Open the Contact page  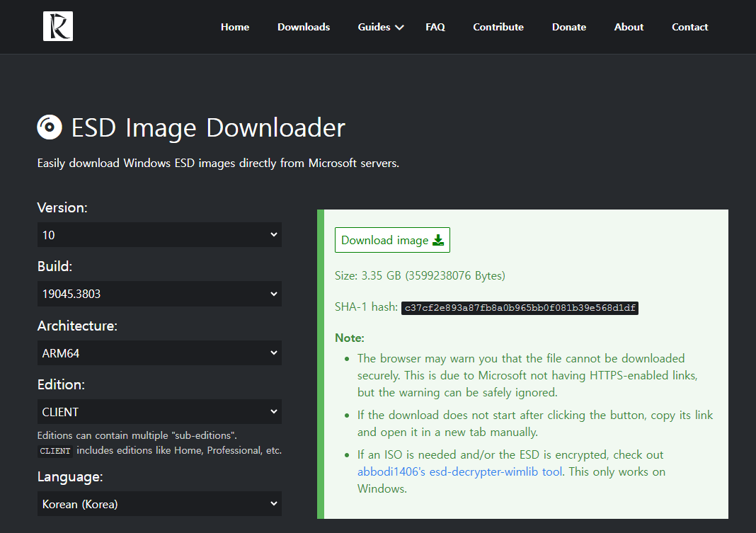(690, 27)
